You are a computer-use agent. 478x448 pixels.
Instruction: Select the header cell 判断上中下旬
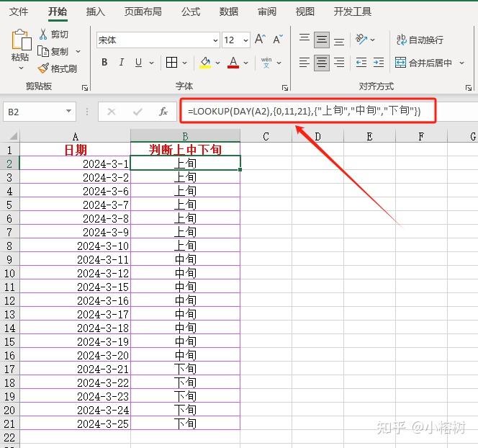tap(185, 149)
